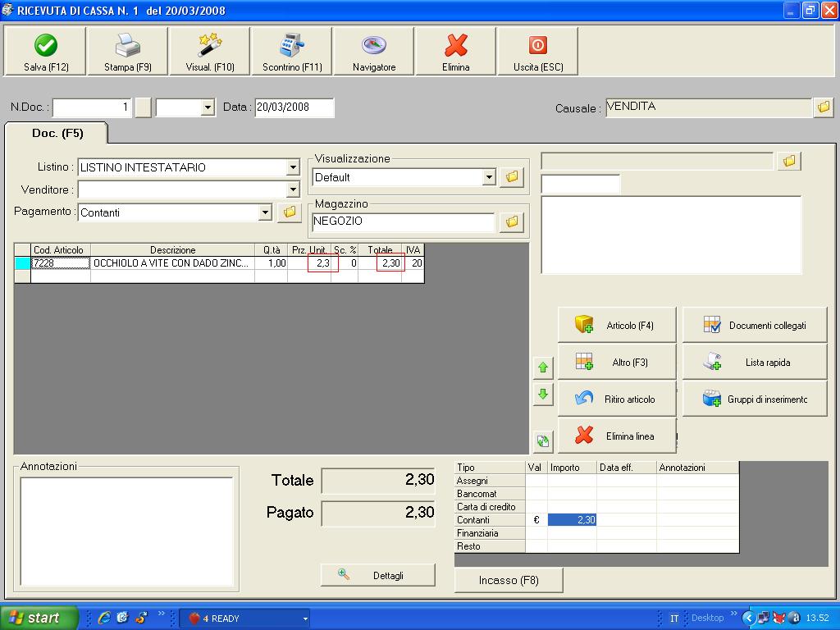Expand the Pagamento Contanti dropdown
Image resolution: width=840 pixels, height=630 pixels.
(265, 212)
